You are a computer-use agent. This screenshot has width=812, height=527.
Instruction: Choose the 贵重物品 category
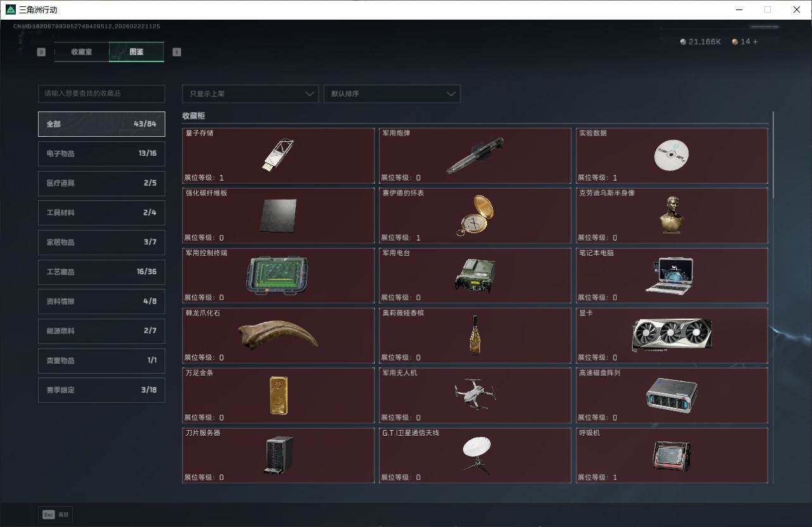coord(101,360)
